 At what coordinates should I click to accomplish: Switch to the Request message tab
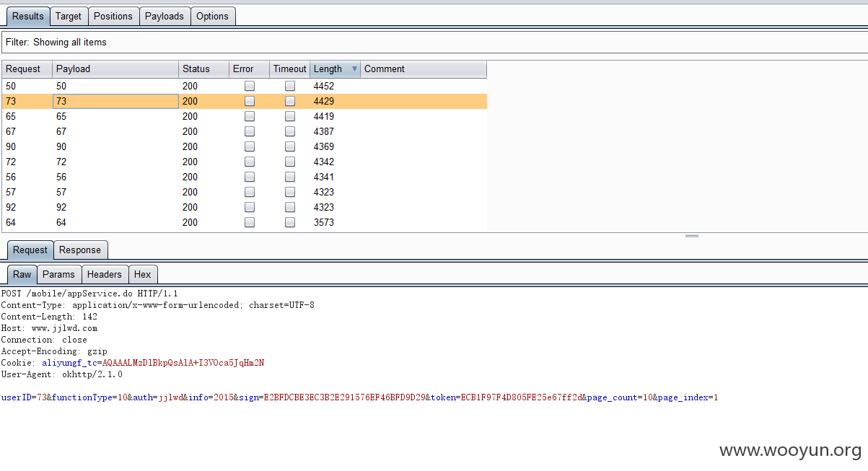pos(30,250)
